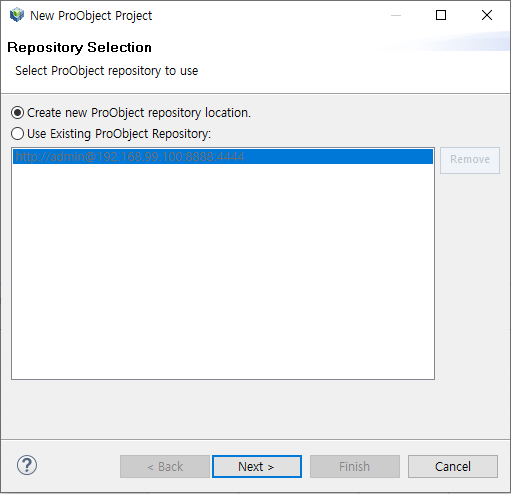The width and height of the screenshot is (511, 494).
Task: Close the New ProObject Project dialog
Action: point(487,15)
